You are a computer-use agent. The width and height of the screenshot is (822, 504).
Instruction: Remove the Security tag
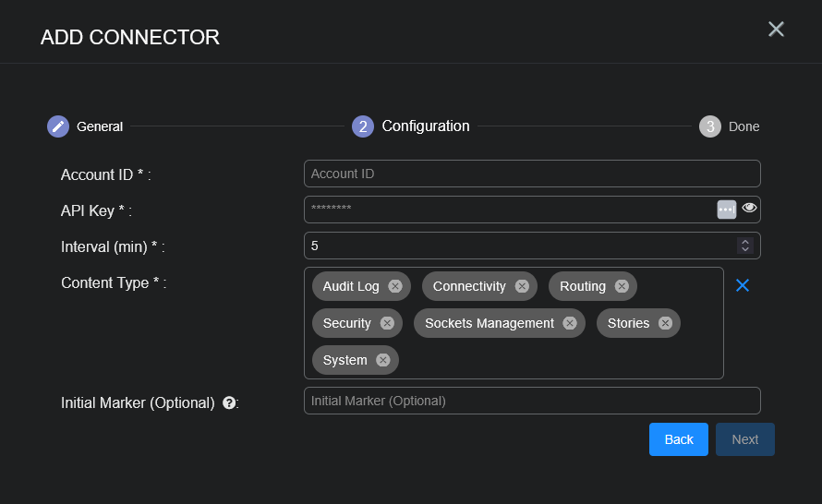(387, 323)
